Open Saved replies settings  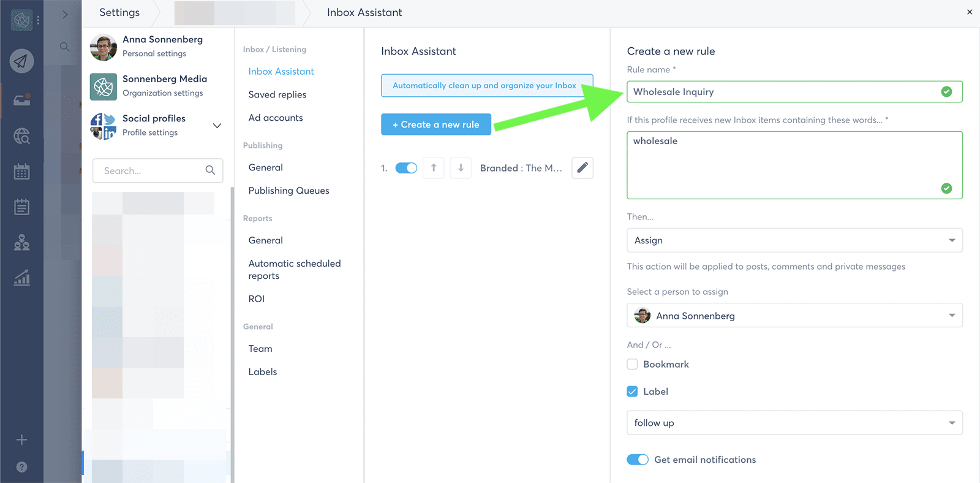pyautogui.click(x=277, y=94)
